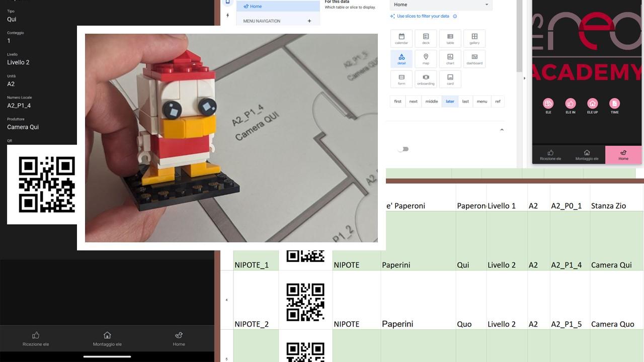
Task: Select the detail view type
Action: 401,59
